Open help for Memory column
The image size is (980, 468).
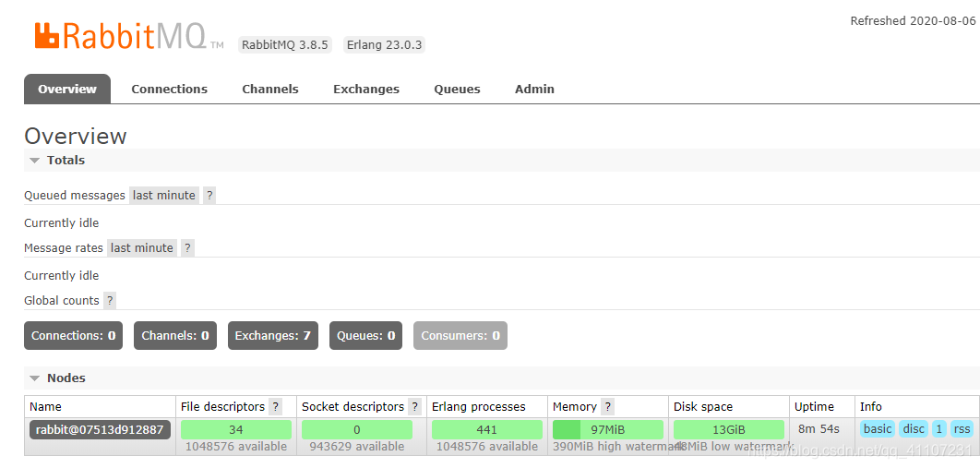click(x=607, y=407)
